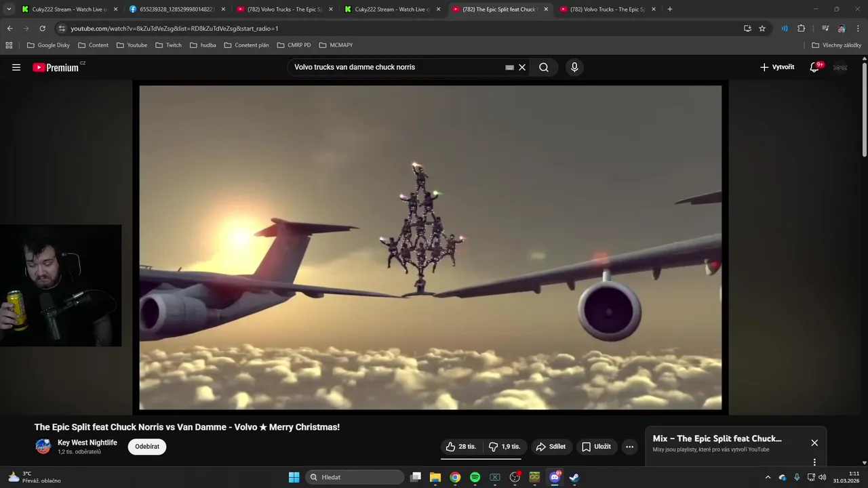Open the tab search dropdown arrow
The width and height of the screenshot is (868, 488).
tap(9, 9)
